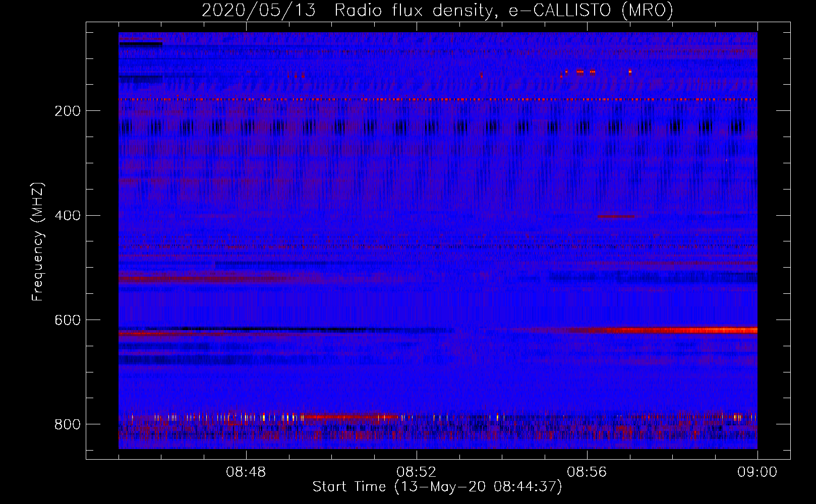Select the 'Frequency (MHZ)' axis label

(37, 241)
